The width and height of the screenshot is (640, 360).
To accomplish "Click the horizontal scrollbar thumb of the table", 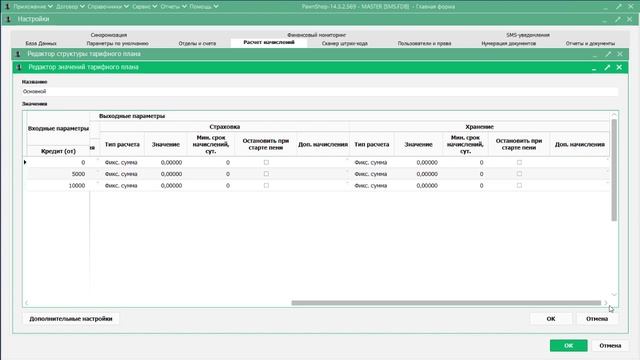I will tap(446, 303).
